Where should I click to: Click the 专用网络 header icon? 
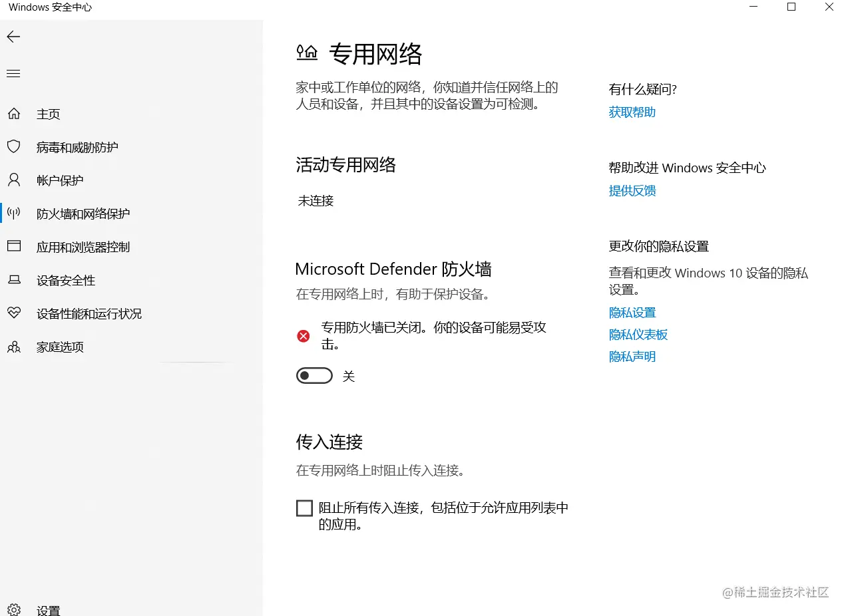pos(307,53)
